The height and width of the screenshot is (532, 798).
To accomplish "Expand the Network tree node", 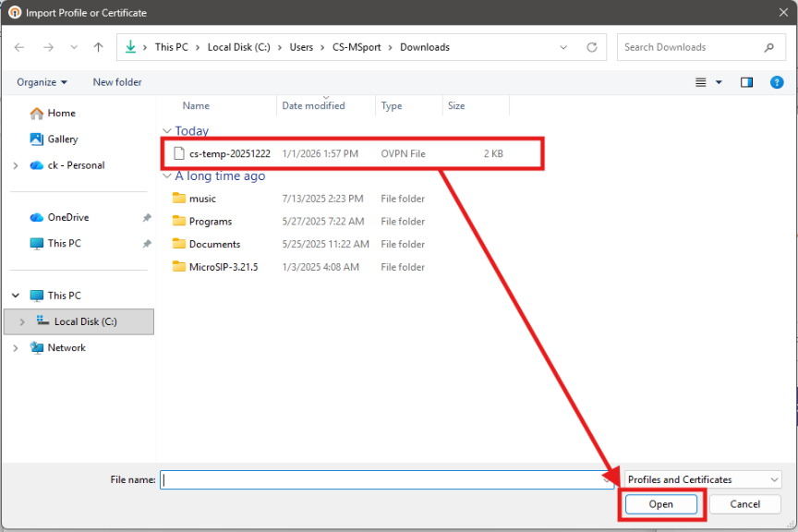I will (16, 348).
